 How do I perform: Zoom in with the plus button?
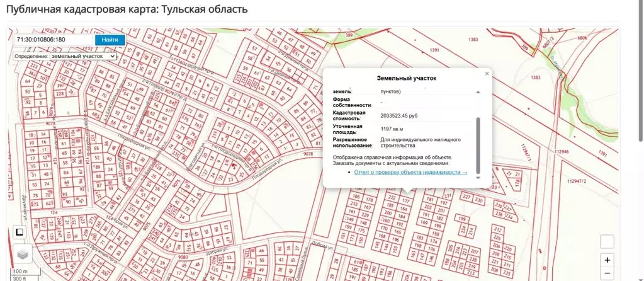(x=607, y=260)
